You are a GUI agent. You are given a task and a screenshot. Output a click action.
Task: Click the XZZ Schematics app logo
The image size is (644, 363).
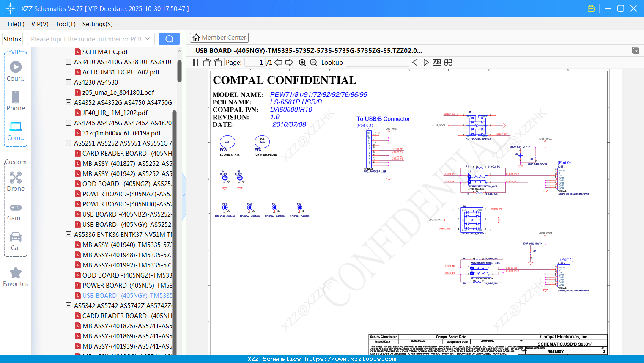(11, 8)
